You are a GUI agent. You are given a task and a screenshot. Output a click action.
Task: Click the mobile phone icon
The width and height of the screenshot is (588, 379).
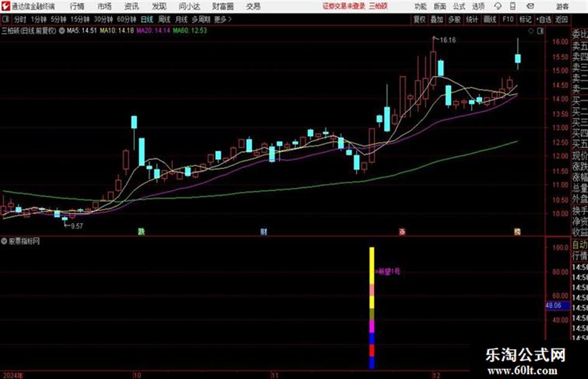513,6
